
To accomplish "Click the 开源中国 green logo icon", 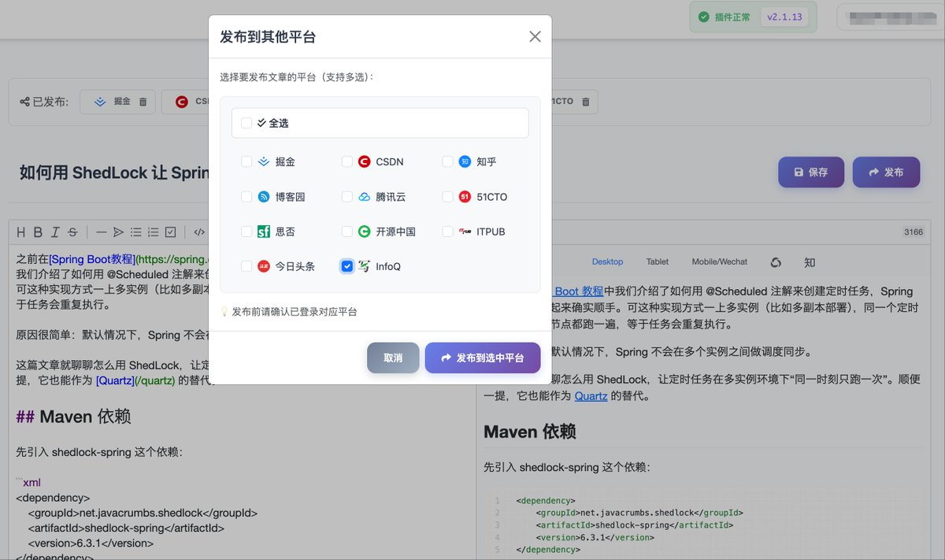I will [364, 232].
